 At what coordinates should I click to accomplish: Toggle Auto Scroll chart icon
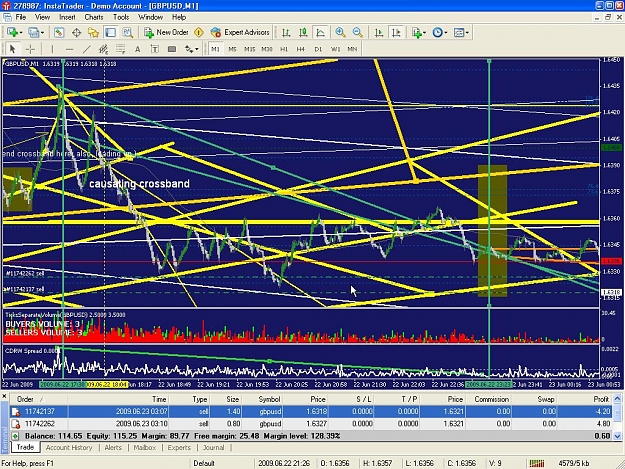379,32
